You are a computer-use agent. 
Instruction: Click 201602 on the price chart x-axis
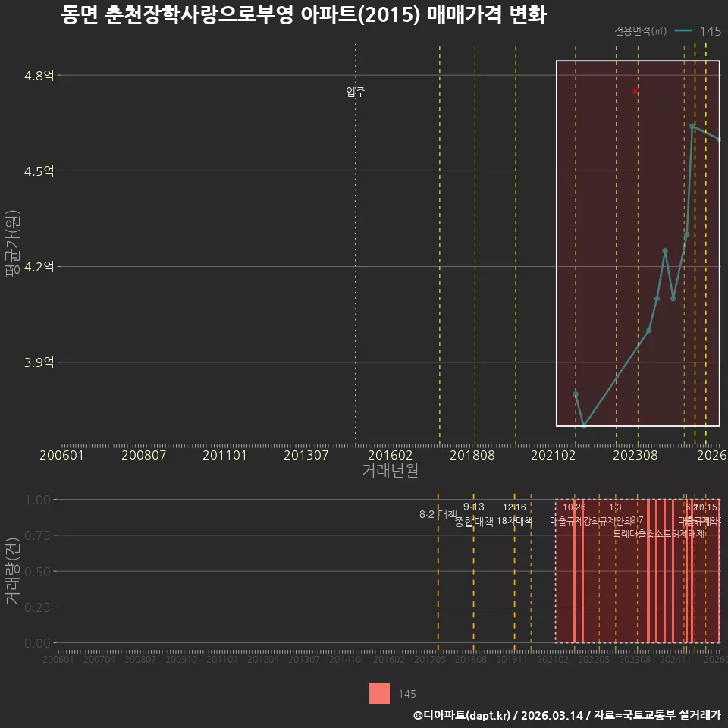tap(390, 455)
